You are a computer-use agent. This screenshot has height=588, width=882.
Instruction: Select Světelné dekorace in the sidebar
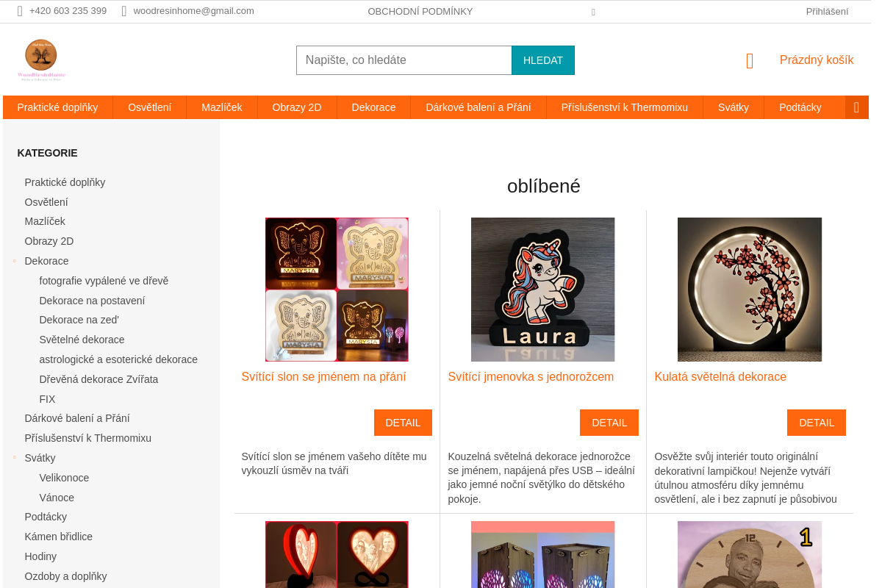tap(82, 340)
